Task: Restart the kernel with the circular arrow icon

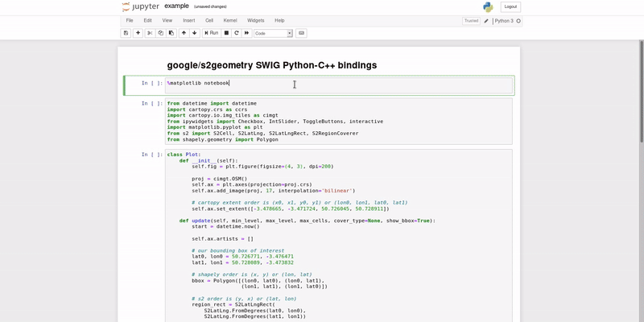Action: pyautogui.click(x=236, y=33)
